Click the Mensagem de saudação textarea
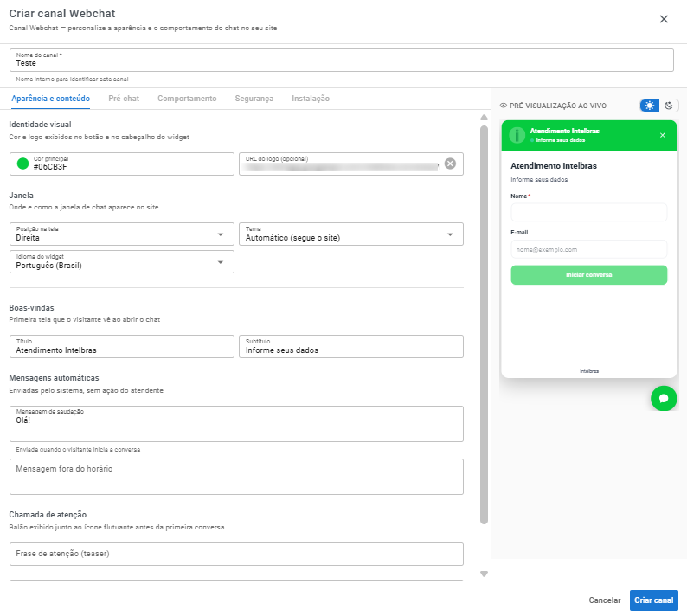Image resolution: width=687 pixels, height=616 pixels. 236,424
